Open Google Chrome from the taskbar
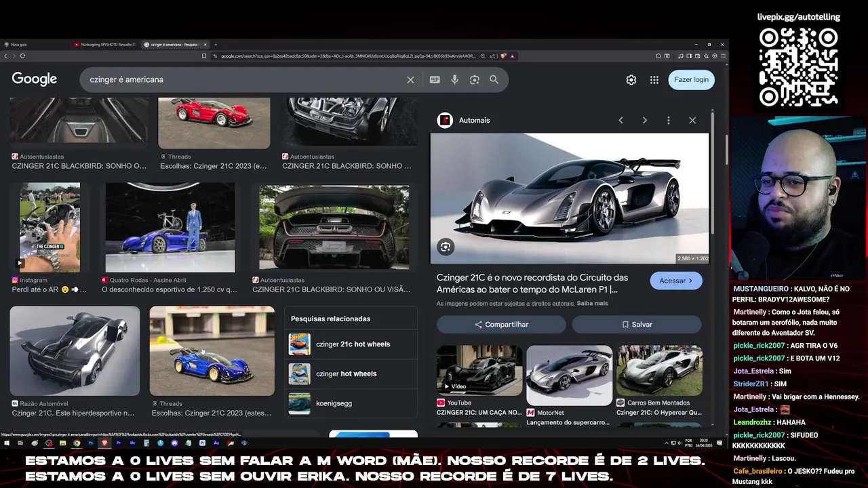Viewport: 868px width, 488px height. (x=77, y=443)
